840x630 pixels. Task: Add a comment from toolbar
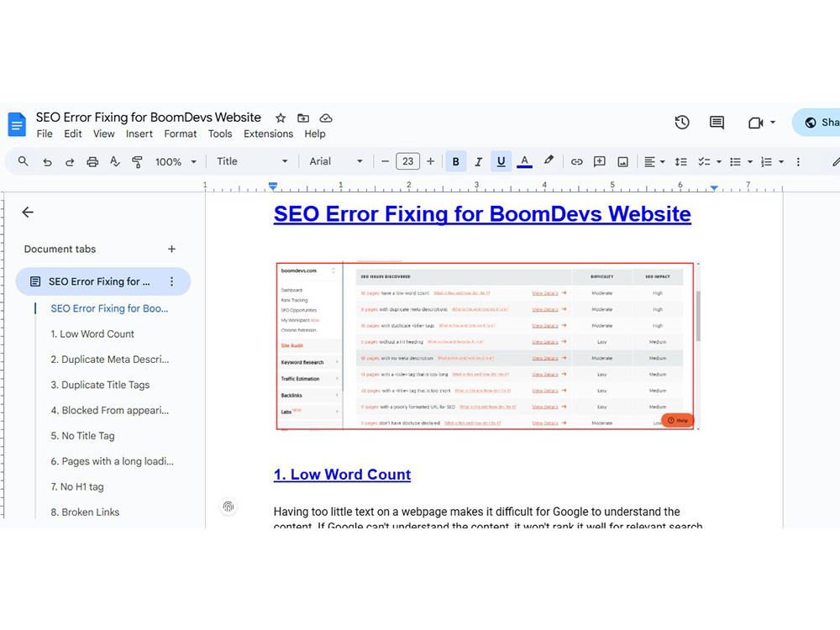[600, 162]
